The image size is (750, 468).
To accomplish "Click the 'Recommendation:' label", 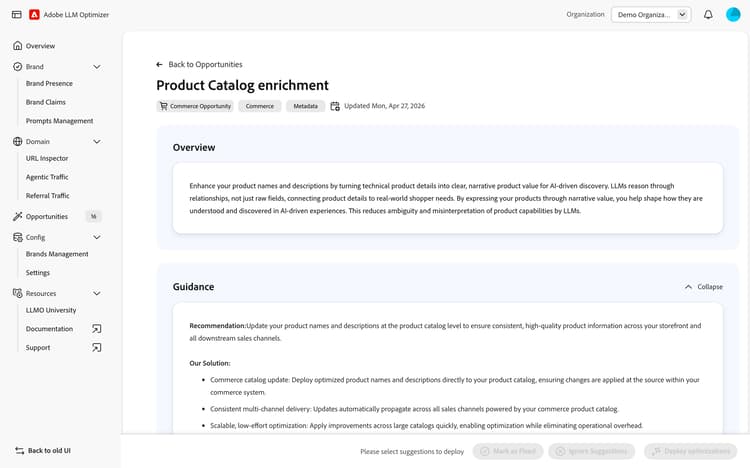I will (x=218, y=325).
